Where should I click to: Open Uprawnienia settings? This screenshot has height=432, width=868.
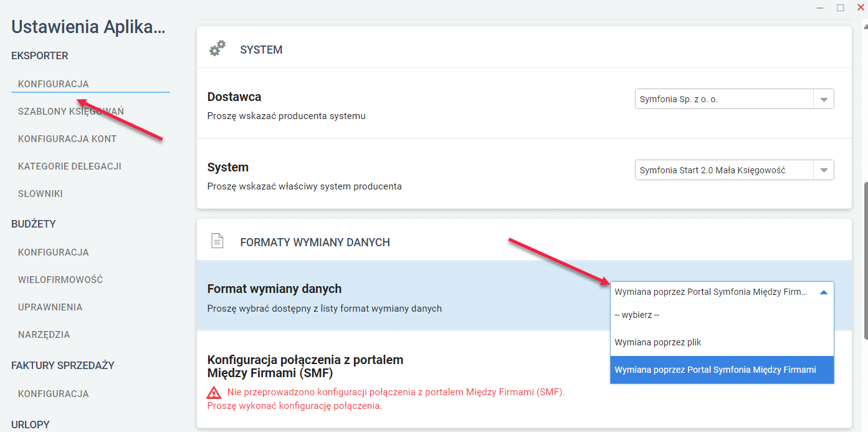[50, 307]
